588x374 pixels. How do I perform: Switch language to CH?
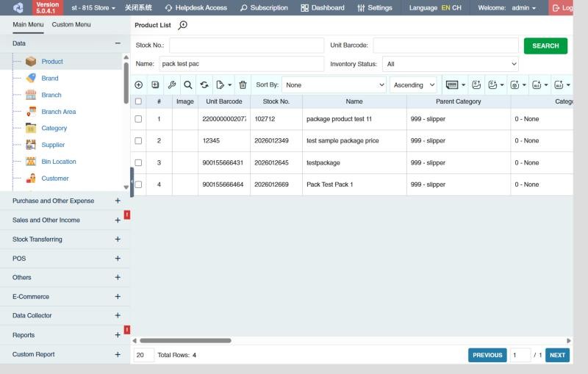456,7
